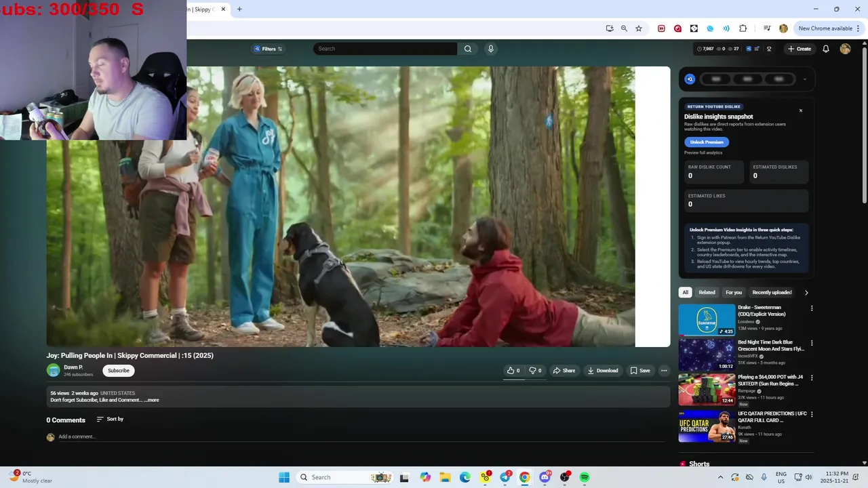Screen dimensions: 868x488
Task: Open Bed Night Time Dark Blue thumbnail
Action: pos(707,354)
